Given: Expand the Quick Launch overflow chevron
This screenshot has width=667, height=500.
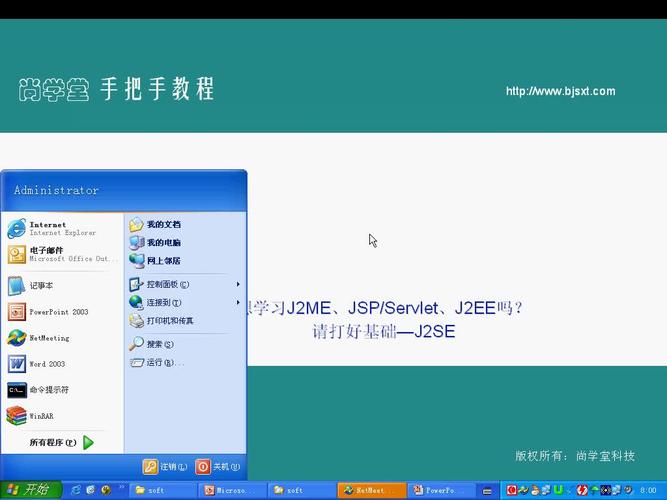Looking at the screenshot, I should click(x=121, y=488).
